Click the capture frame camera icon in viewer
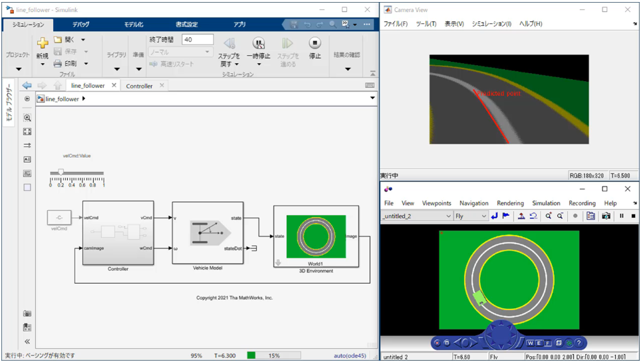This screenshot has height=364, width=643. (x=606, y=216)
